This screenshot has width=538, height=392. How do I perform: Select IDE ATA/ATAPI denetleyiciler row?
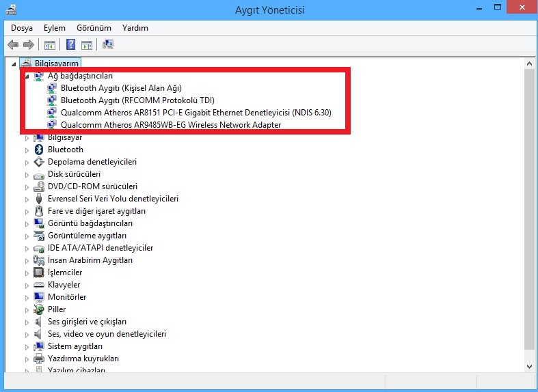pos(100,248)
